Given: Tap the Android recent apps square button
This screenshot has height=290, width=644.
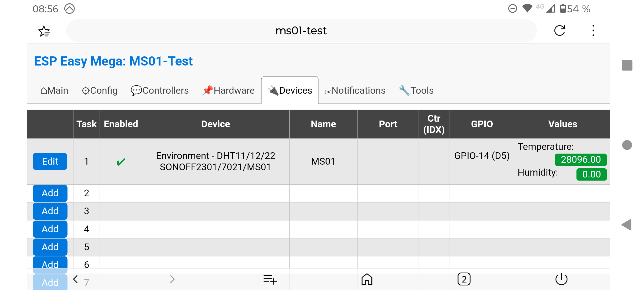Looking at the screenshot, I should click(627, 65).
